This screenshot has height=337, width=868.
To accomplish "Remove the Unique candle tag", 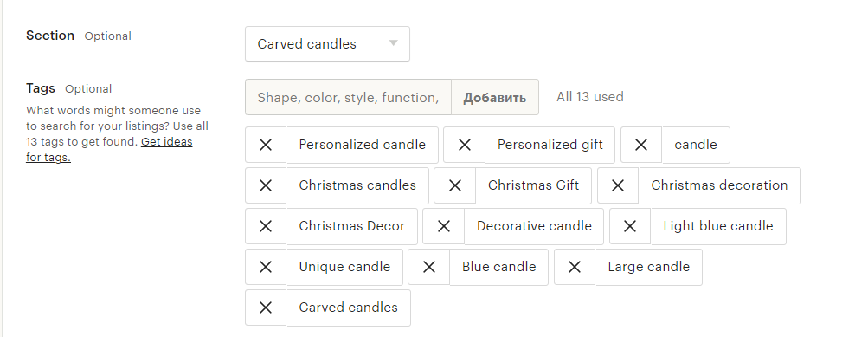I will (x=266, y=267).
